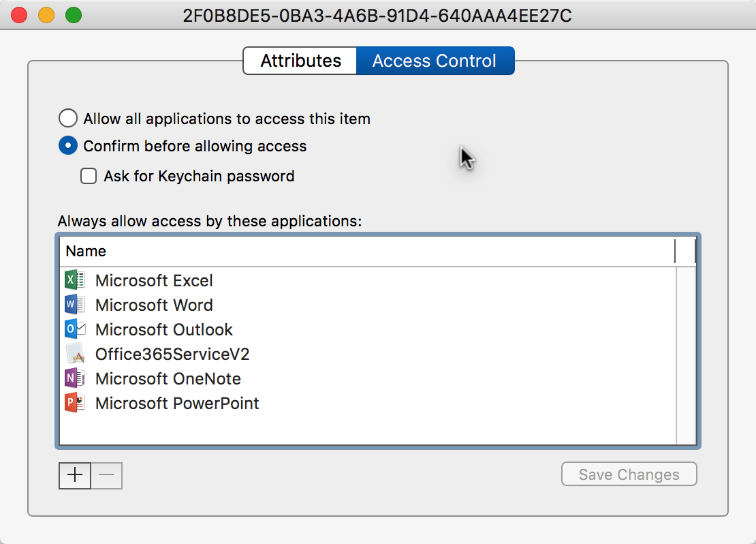Click the Microsoft Excel icon
The width and height of the screenshot is (756, 544).
[x=74, y=280]
